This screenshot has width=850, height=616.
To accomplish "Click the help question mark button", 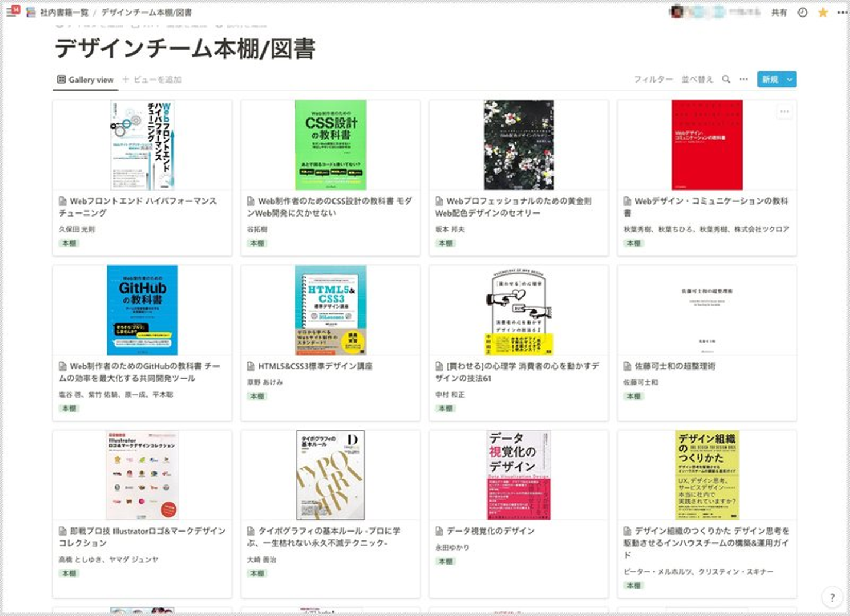I will [832, 597].
